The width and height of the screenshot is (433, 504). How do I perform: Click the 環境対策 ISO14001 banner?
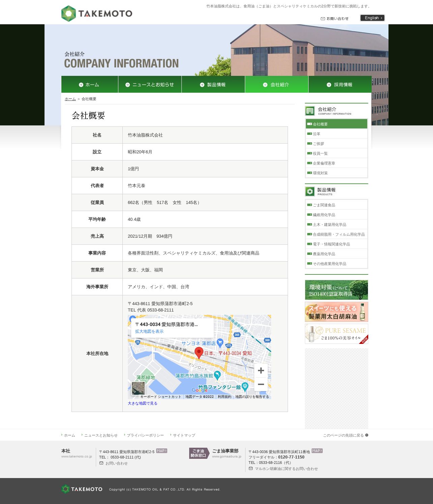[337, 290]
